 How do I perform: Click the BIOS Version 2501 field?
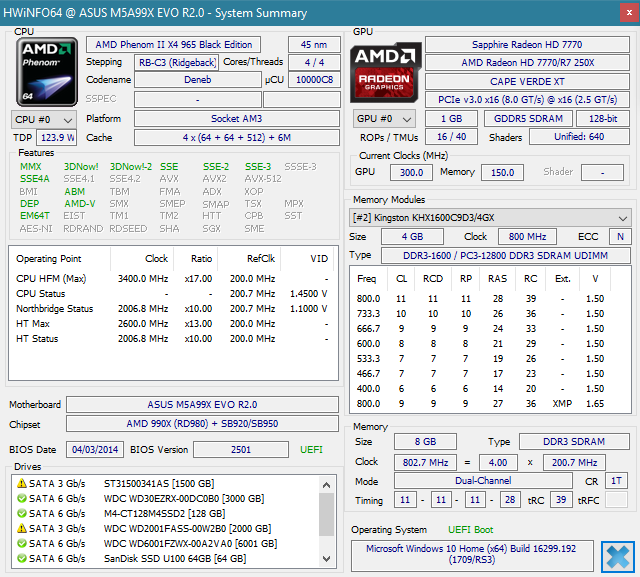tap(241, 450)
